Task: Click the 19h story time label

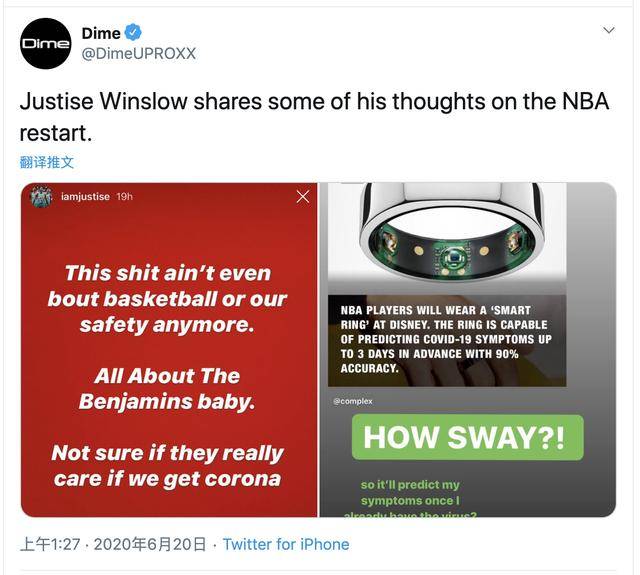Action: point(124,197)
